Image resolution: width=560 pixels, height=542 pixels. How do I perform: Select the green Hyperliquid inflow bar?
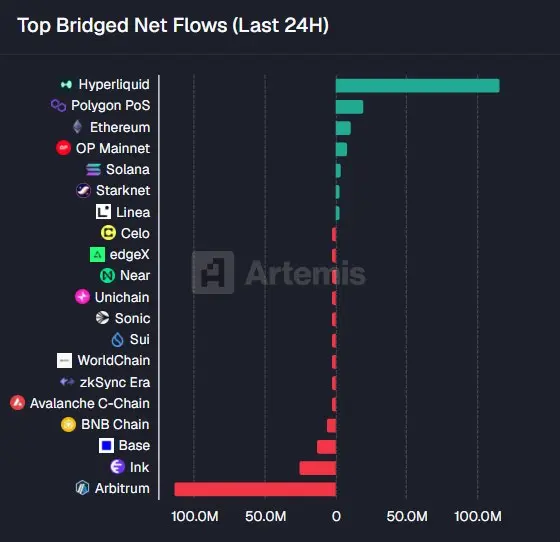tap(418, 86)
